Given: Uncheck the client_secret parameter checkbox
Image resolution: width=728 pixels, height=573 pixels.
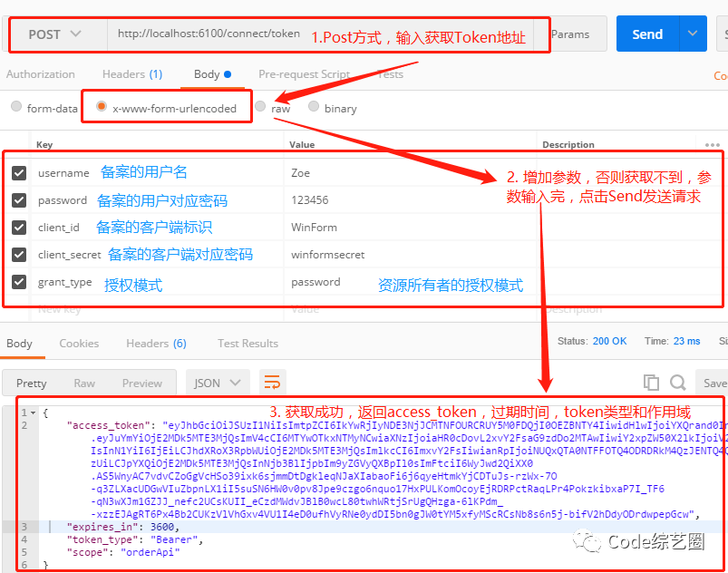Looking at the screenshot, I should point(18,255).
